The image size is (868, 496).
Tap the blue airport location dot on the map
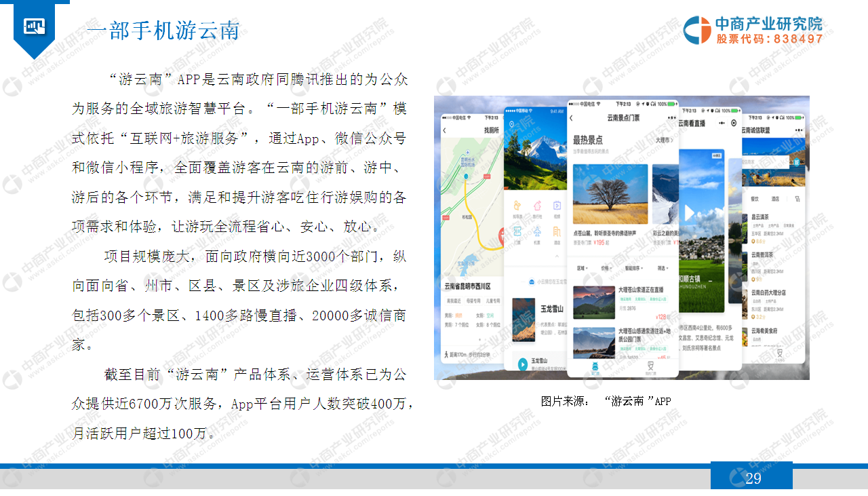(466, 176)
